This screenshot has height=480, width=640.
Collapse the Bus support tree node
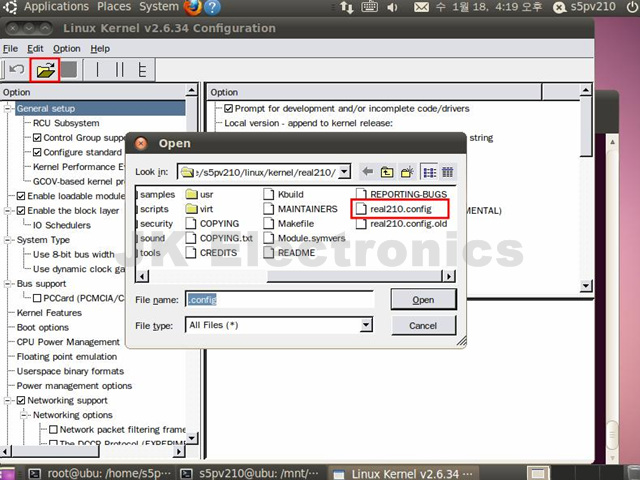point(7,284)
